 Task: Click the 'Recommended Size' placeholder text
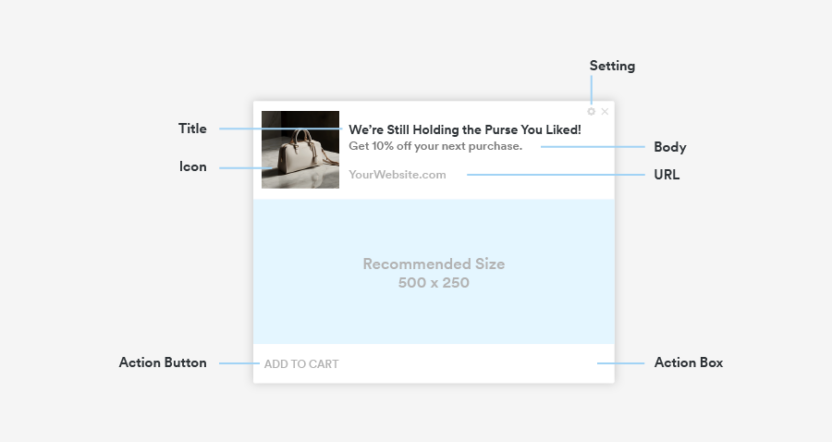(x=433, y=264)
